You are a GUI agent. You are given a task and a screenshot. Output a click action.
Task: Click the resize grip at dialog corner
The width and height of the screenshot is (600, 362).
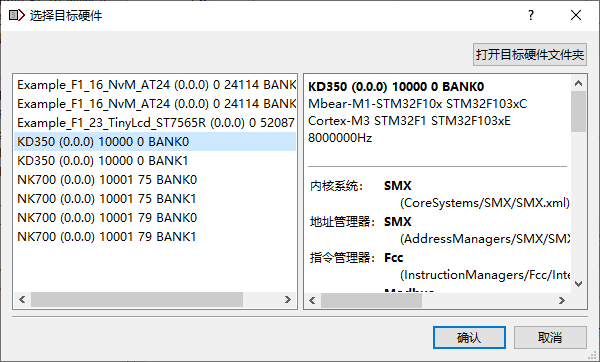pos(593,355)
